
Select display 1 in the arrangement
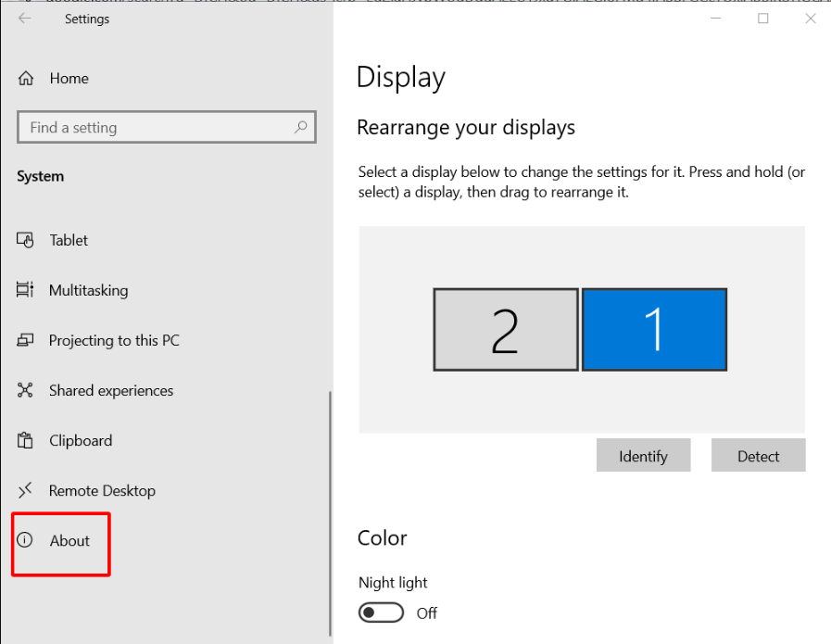pyautogui.click(x=654, y=330)
